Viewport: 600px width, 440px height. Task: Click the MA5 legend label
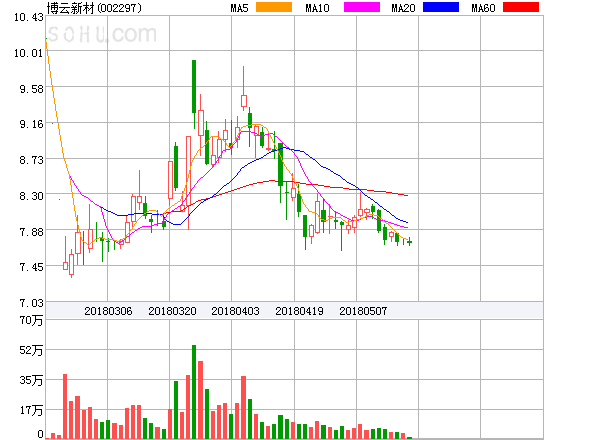239,8
